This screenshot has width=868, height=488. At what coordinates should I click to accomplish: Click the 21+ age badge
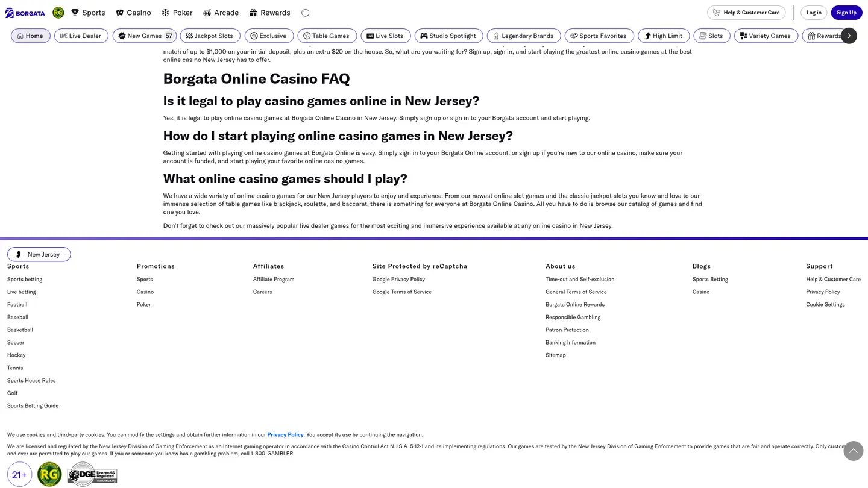(19, 474)
